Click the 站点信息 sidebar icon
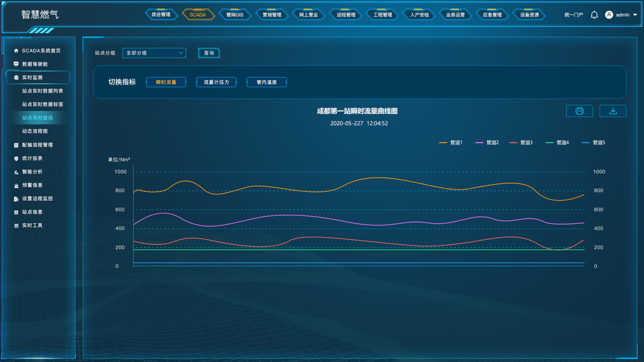 coord(16,212)
